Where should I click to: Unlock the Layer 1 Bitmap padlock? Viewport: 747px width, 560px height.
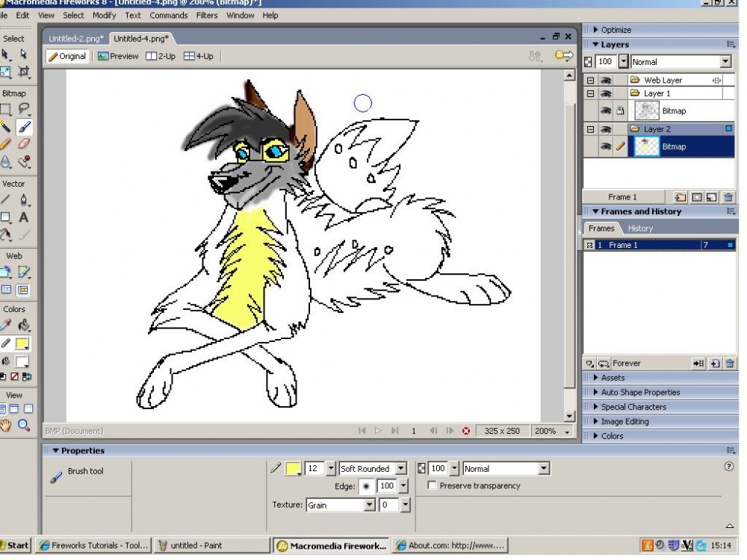point(620,111)
